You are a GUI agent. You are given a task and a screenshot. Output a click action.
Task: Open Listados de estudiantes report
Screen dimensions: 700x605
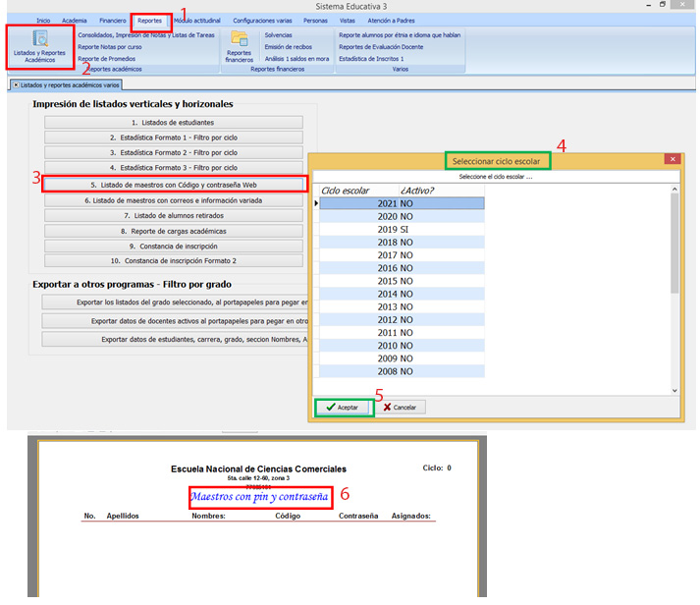(174, 122)
